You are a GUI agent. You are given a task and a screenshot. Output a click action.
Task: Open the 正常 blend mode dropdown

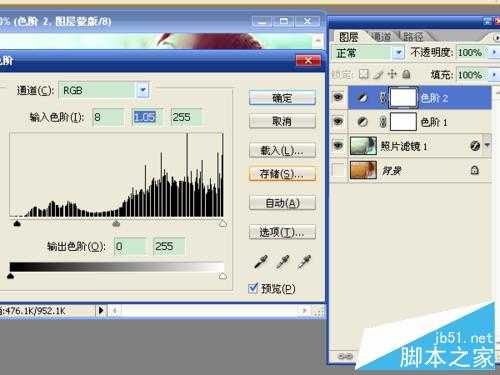(x=398, y=53)
